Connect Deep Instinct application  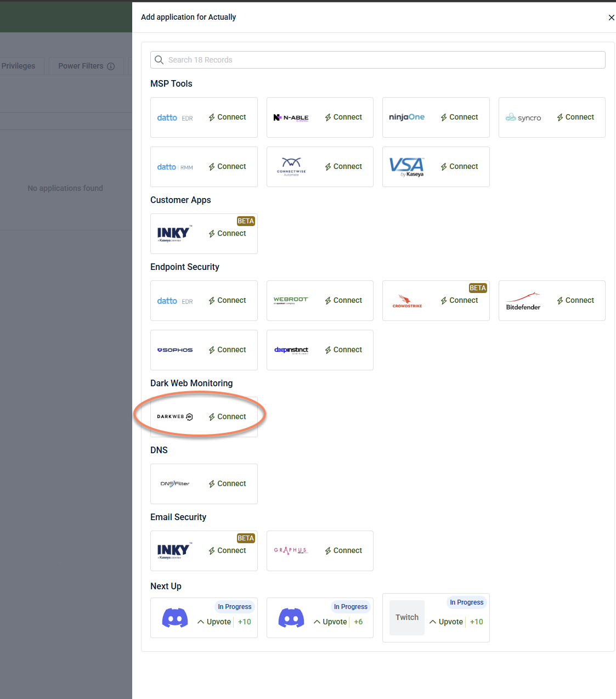coord(343,350)
